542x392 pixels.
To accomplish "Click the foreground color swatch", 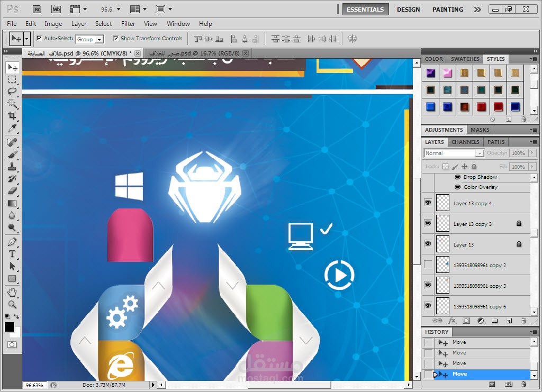I will coord(10,327).
